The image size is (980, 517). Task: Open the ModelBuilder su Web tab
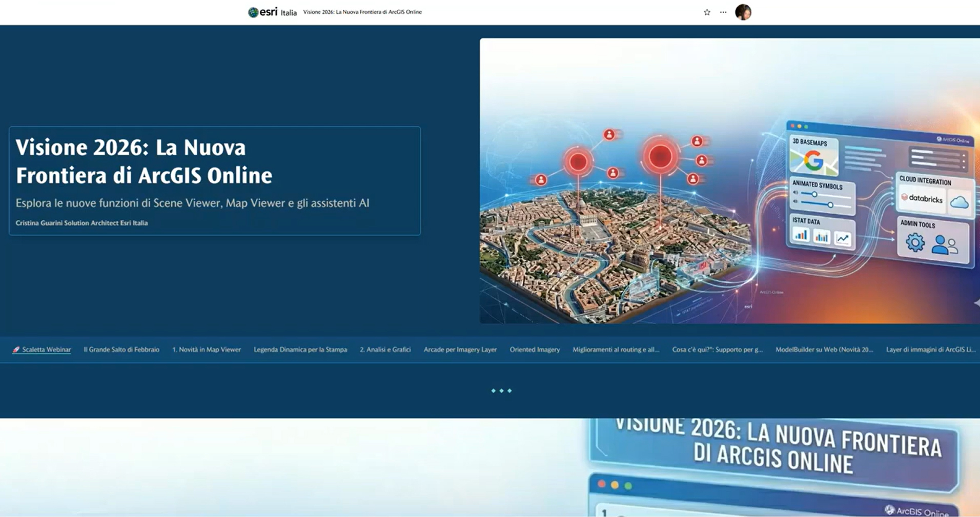824,349
